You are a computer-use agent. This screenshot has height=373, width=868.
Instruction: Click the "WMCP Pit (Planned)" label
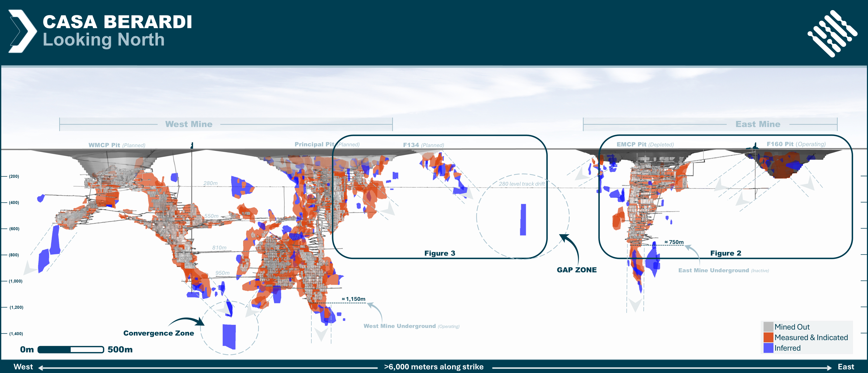(117, 145)
